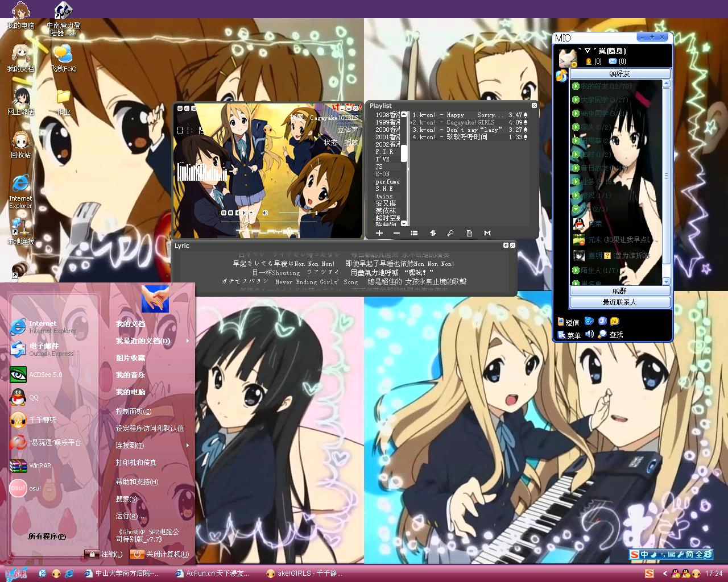Adjust the TTPlayer volume slider
728x582 pixels.
point(297,213)
